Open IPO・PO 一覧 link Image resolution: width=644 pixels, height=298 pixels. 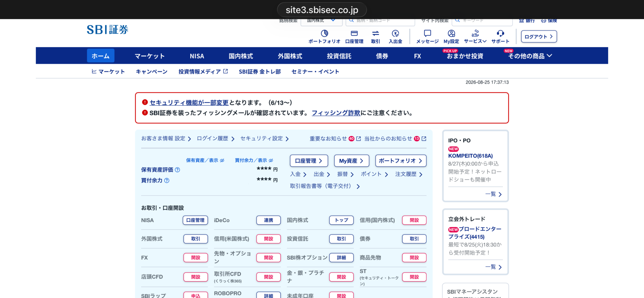[x=493, y=194]
